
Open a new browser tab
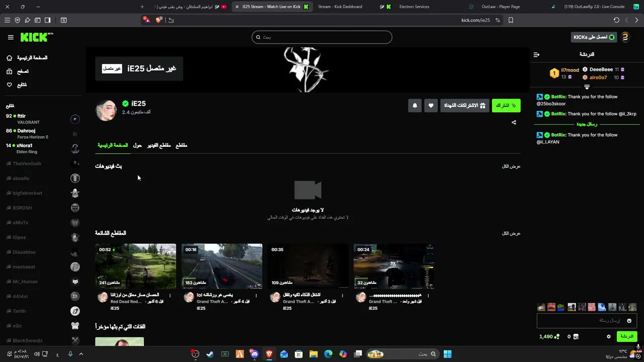[142, 7]
